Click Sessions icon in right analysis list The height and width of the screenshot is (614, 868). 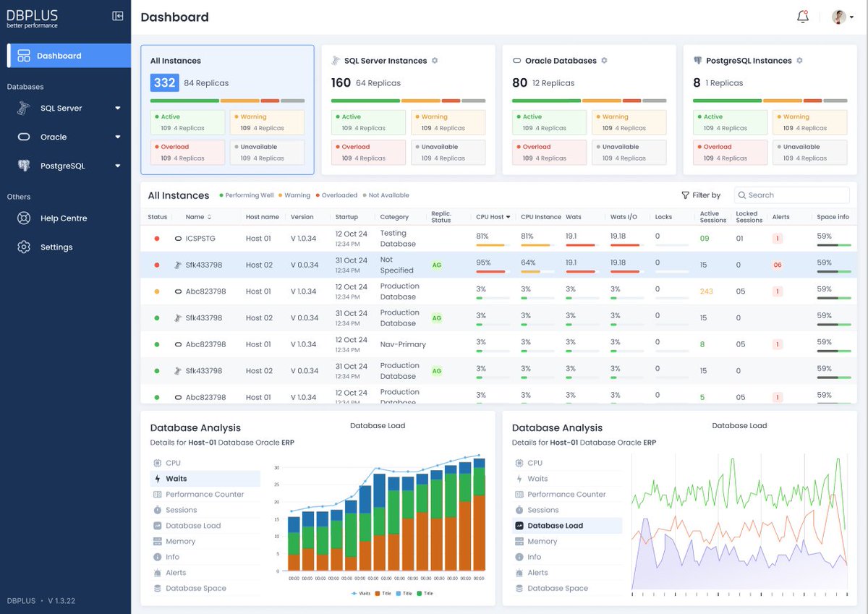[x=519, y=510]
